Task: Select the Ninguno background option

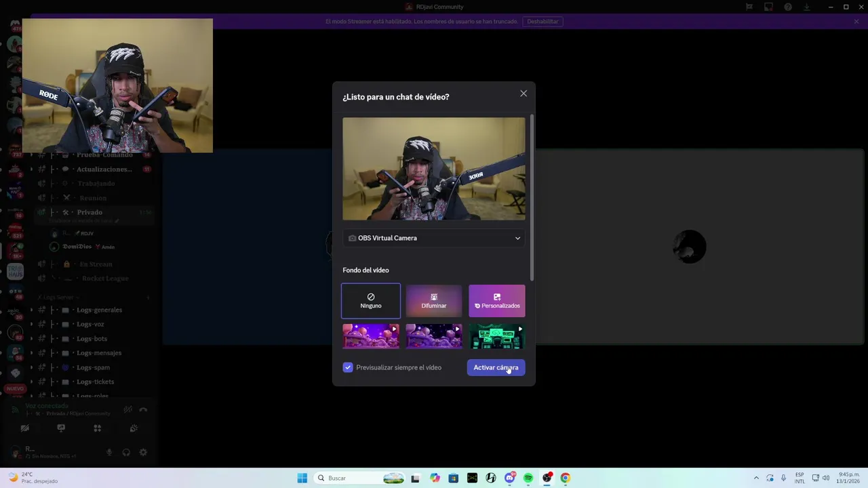Action: pyautogui.click(x=371, y=301)
